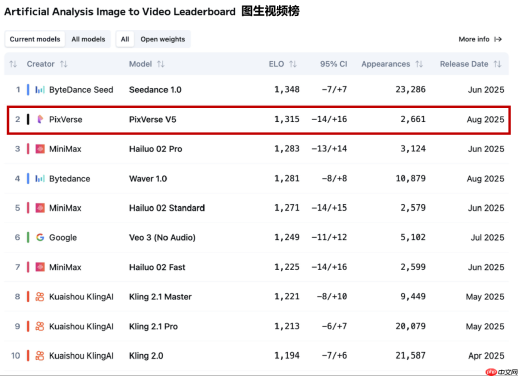Click the MiniMax logo in Hailuo 02 Fast row

(x=40, y=267)
